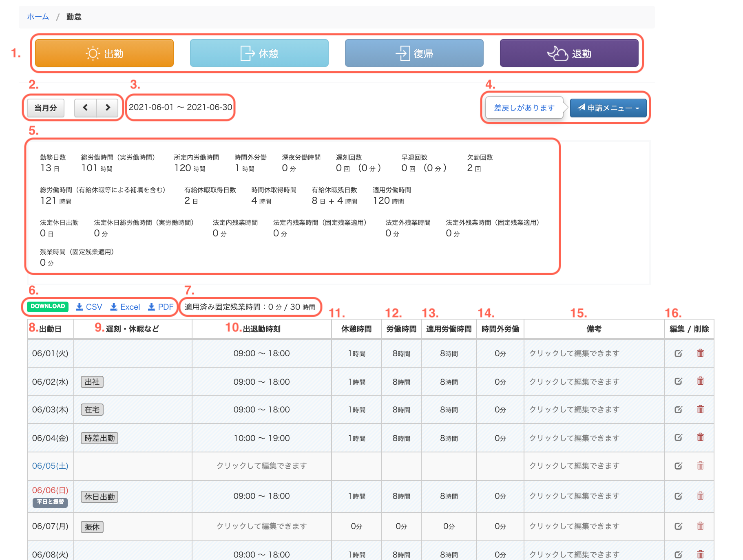This screenshot has width=743, height=560.
Task: Delete the 06/03(木) row with trash icon
Action: pyautogui.click(x=700, y=409)
